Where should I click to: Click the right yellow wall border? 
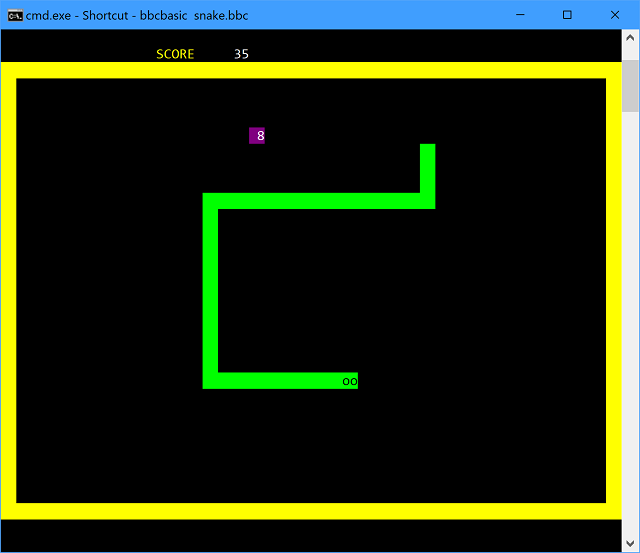point(613,290)
